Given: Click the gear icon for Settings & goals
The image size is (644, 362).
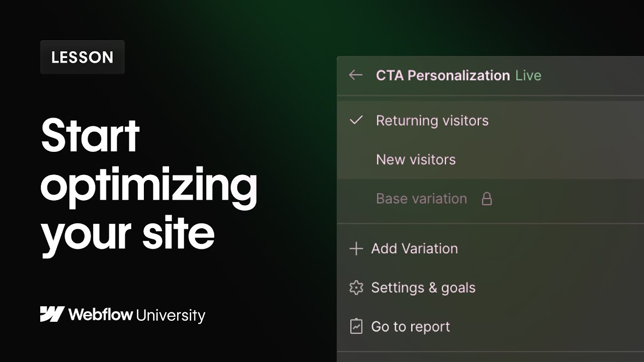Looking at the screenshot, I should (x=356, y=288).
